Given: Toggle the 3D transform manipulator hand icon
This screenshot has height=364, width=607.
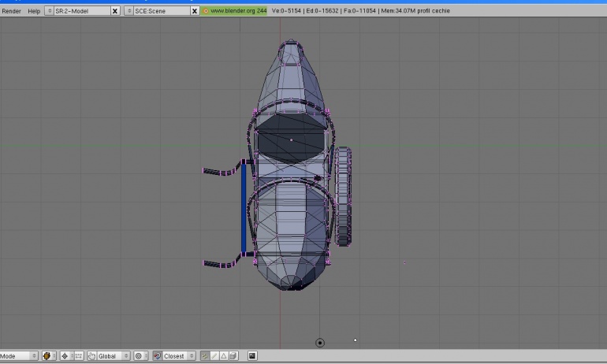Looking at the screenshot, I should [x=91, y=356].
